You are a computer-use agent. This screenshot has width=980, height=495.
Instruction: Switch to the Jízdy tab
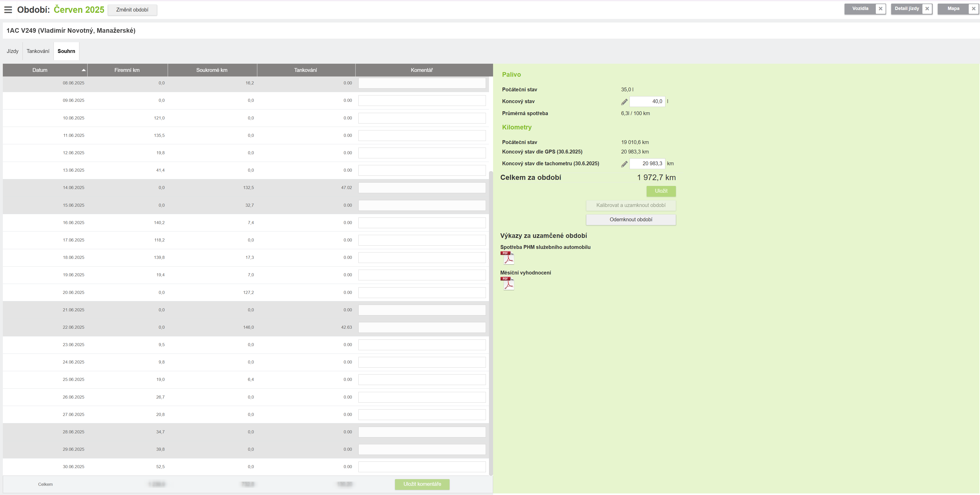click(x=13, y=51)
